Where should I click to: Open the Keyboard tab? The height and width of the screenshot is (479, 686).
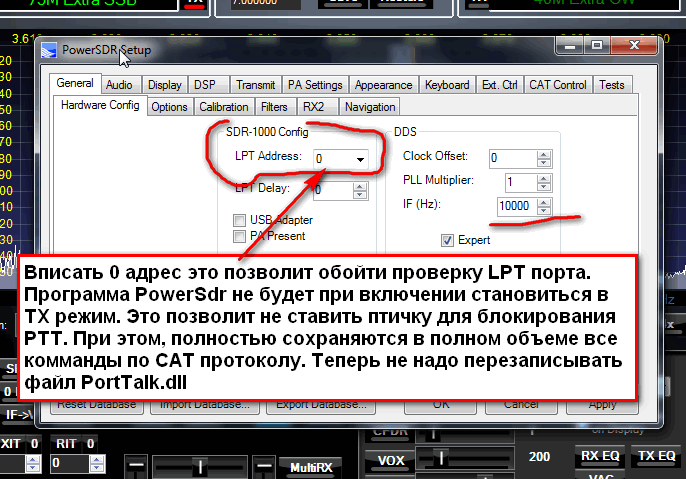click(447, 85)
